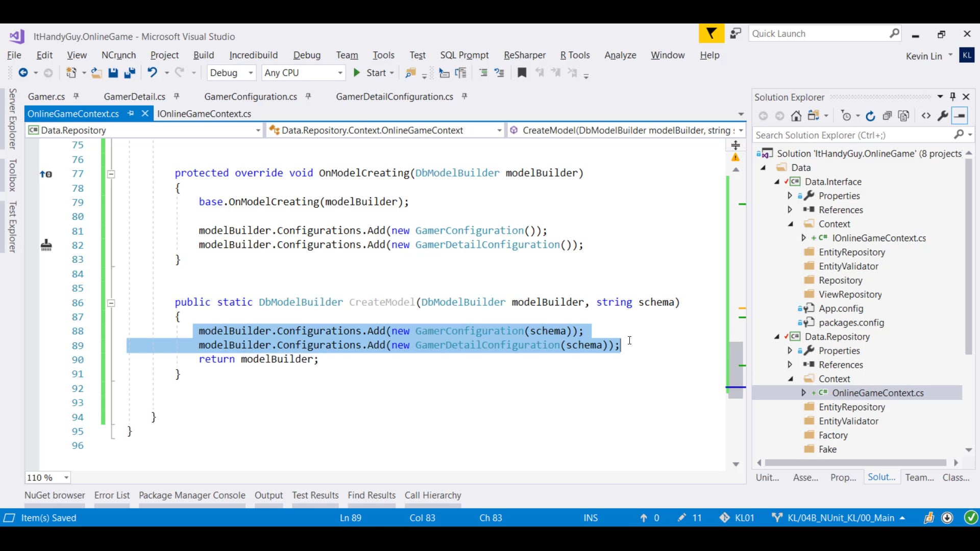Image resolution: width=980 pixels, height=551 pixels.
Task: Click Refresh in Solution Explorer toolbar
Action: 871,116
